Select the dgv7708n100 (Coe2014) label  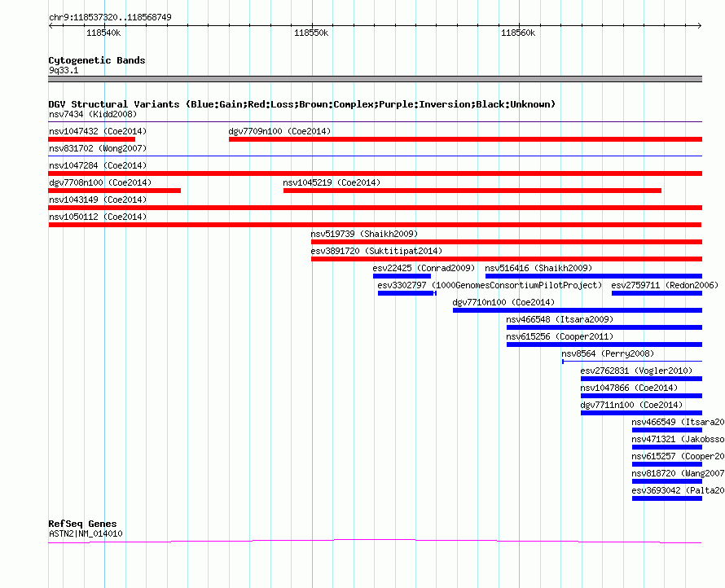(100, 182)
